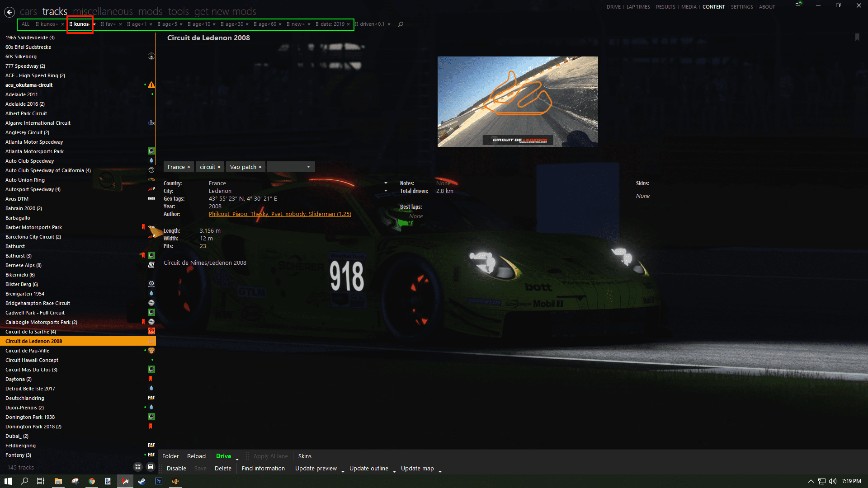Switch to the cars section
Screen dimensions: 868x488
(x=28, y=11)
